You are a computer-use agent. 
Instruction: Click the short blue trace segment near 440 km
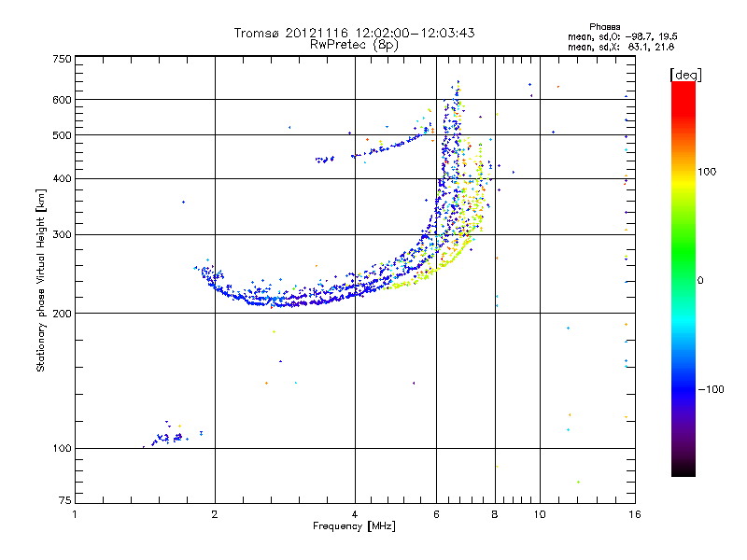click(x=324, y=159)
